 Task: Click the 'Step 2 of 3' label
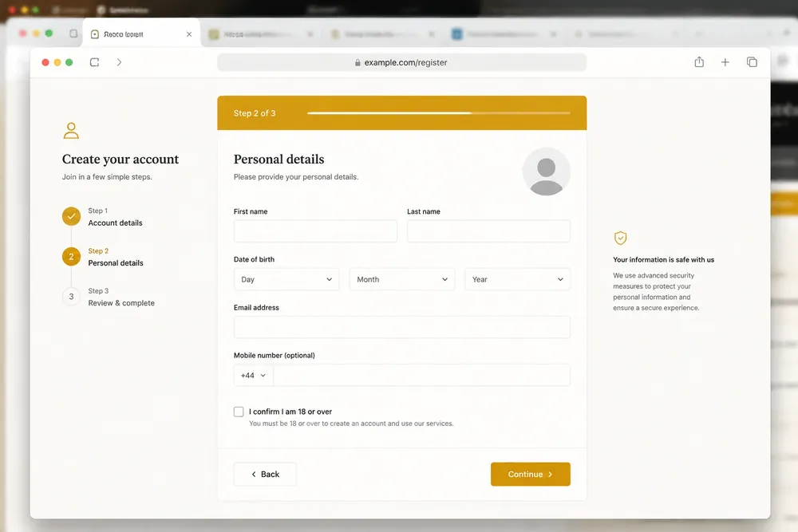coord(255,113)
